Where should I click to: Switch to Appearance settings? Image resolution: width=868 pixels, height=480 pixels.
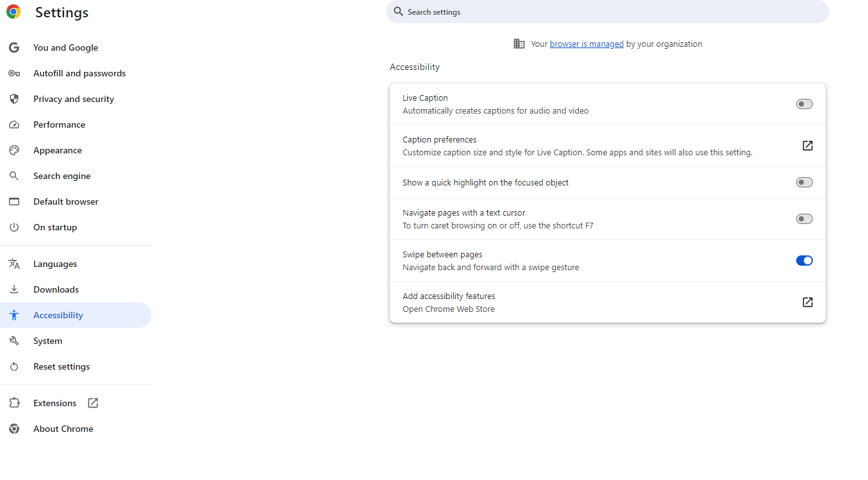point(76,150)
